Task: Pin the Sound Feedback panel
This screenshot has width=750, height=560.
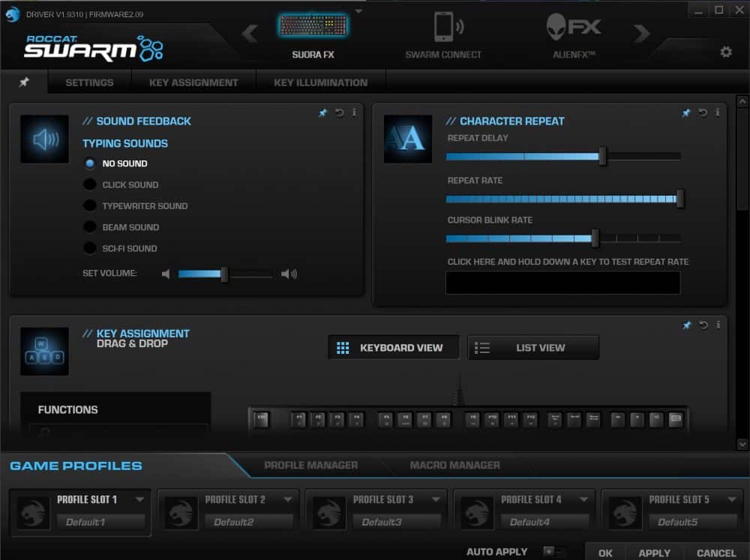Action: (322, 113)
